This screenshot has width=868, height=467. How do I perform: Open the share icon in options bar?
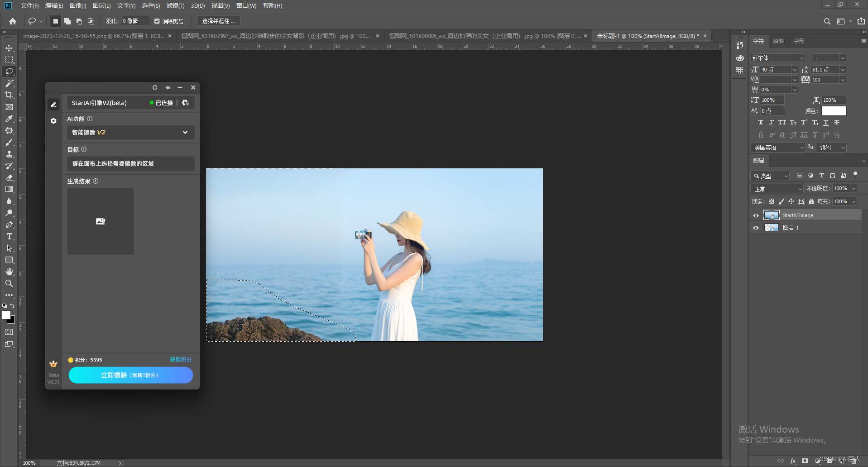click(861, 21)
